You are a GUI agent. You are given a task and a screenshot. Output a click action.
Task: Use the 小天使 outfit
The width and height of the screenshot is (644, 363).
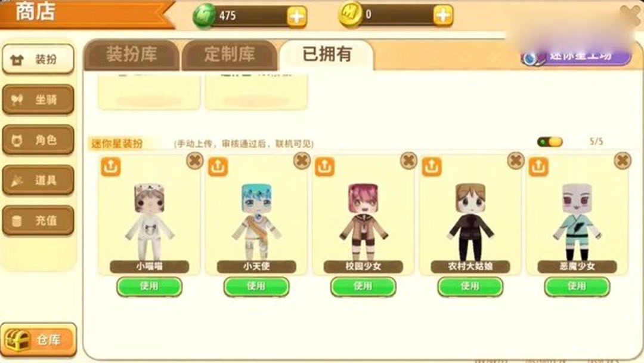(256, 287)
